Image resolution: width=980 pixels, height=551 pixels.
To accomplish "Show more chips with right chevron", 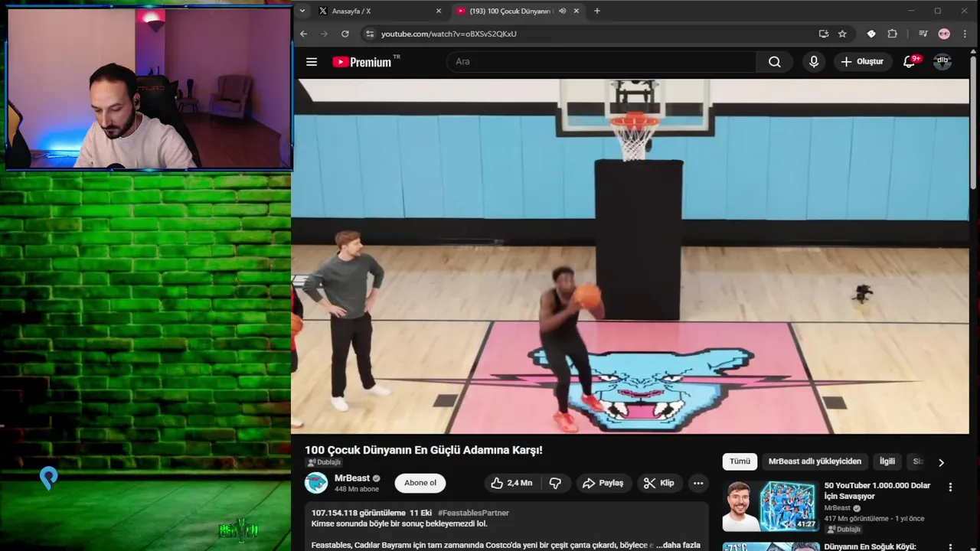I will pos(941,462).
